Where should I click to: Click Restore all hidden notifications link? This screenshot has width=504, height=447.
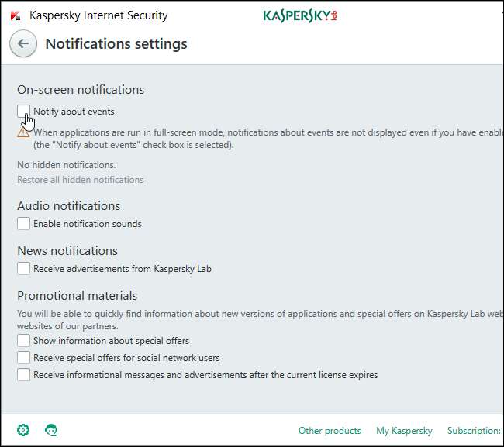coord(80,180)
